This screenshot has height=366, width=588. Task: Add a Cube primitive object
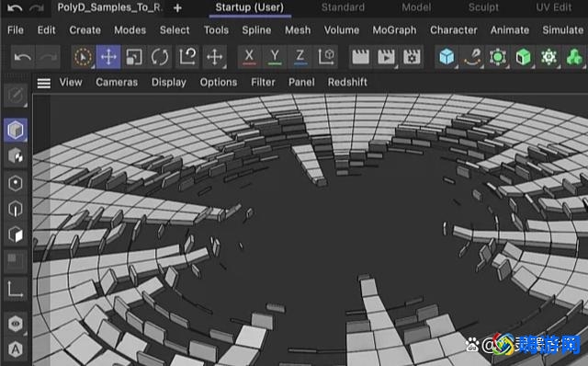pos(447,57)
